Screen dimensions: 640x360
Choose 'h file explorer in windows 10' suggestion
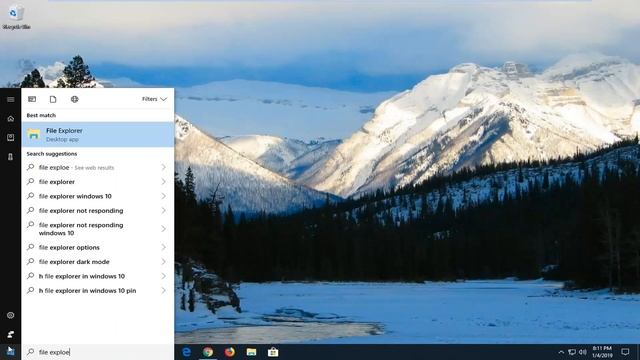coord(98,276)
